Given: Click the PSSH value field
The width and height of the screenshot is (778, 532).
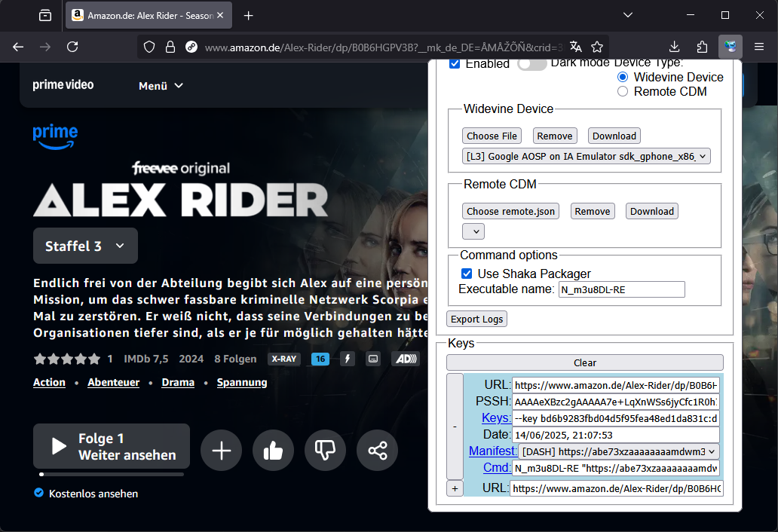Looking at the screenshot, I should (616, 402).
